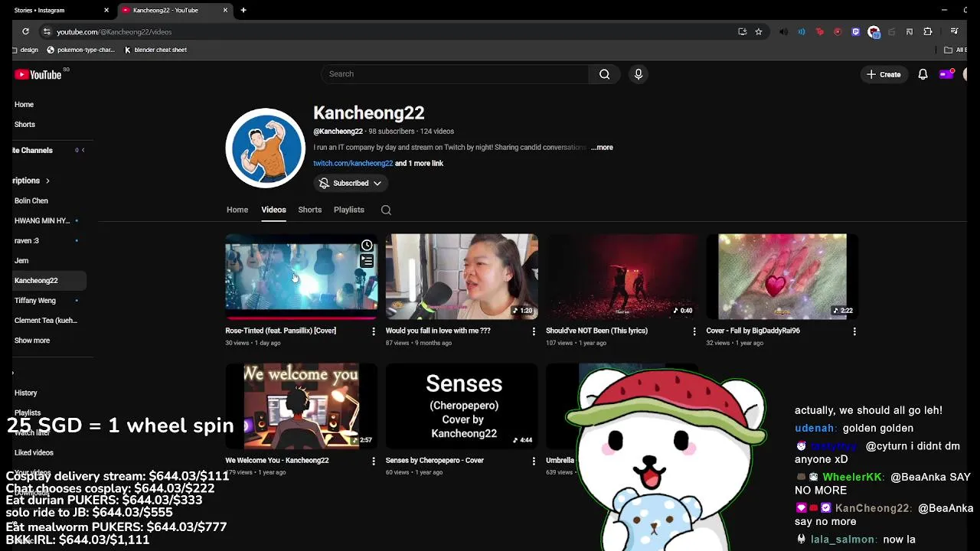Add Rose-Tinted video to queue
Viewport: 980px width, 551px height.
pos(367,261)
